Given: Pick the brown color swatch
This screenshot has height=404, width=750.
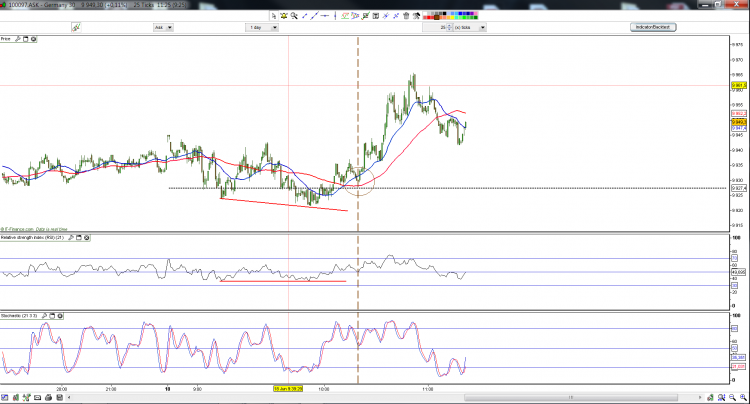Looking at the screenshot, I should pyautogui.click(x=437, y=18).
